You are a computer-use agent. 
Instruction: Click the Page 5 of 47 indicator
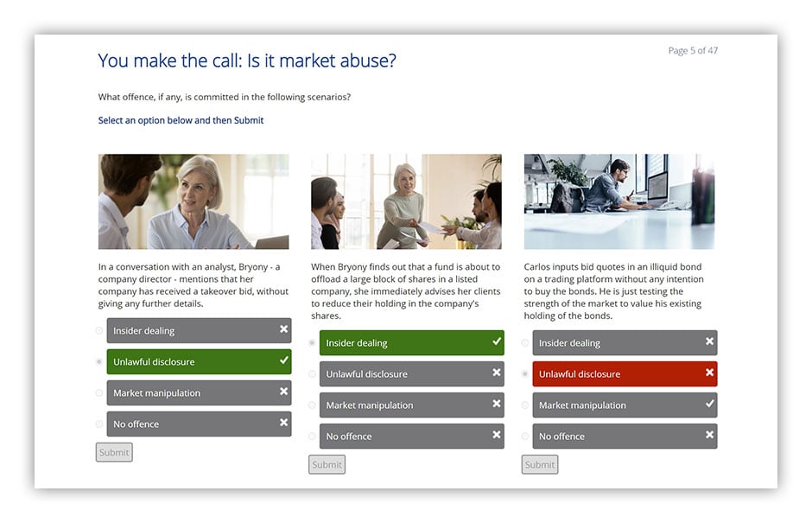click(x=693, y=50)
